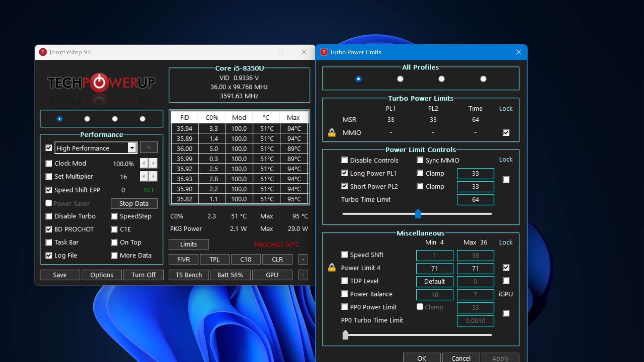644x362 pixels.
Task: Click the GPU button
Action: tap(272, 275)
